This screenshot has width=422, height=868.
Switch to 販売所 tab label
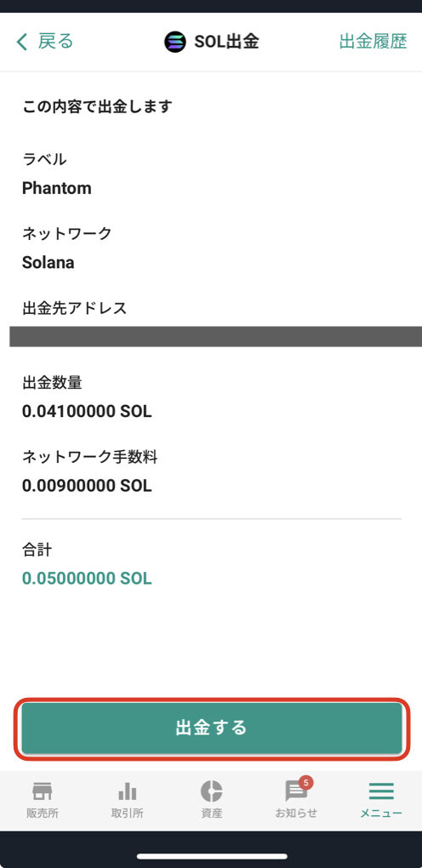coord(43,814)
